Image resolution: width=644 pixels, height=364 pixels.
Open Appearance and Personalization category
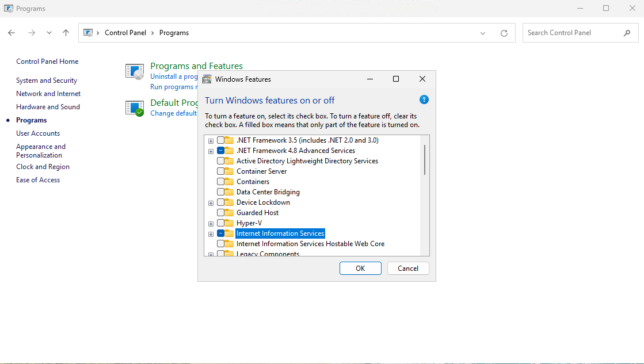41,151
